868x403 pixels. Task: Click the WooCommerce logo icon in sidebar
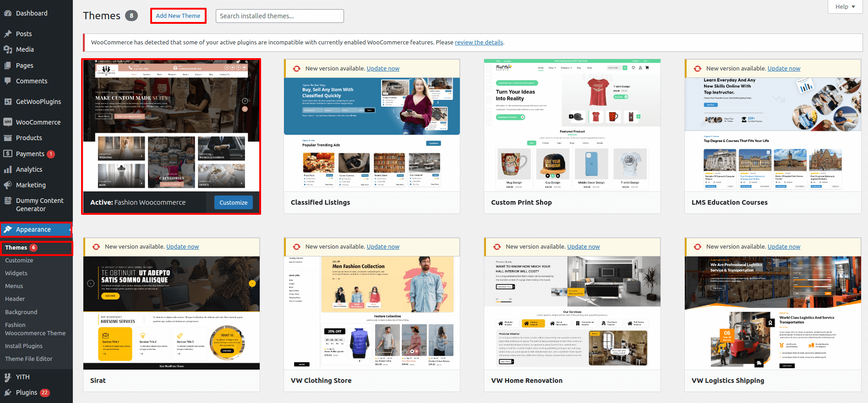[8, 122]
